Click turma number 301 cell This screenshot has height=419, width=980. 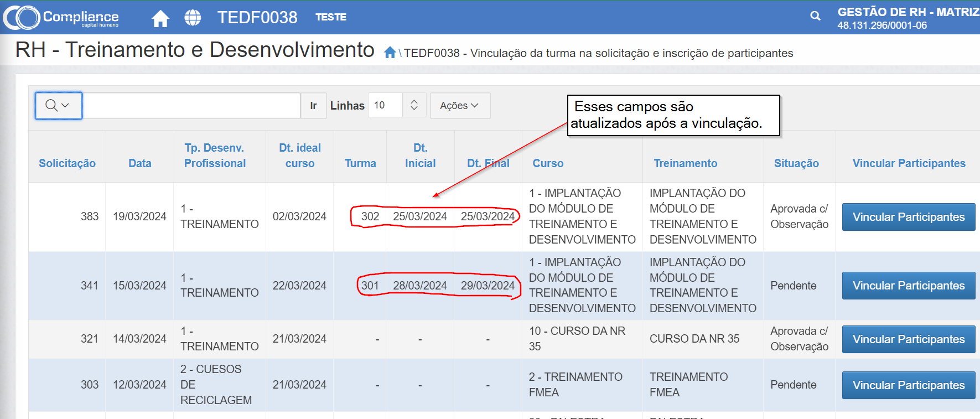click(370, 286)
